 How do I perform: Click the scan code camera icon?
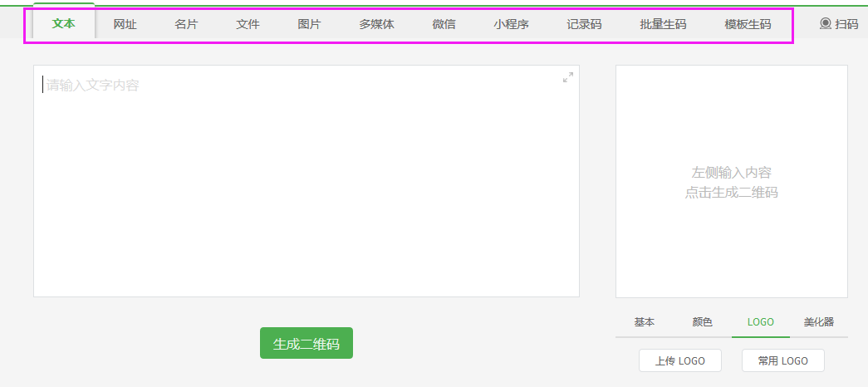click(825, 24)
